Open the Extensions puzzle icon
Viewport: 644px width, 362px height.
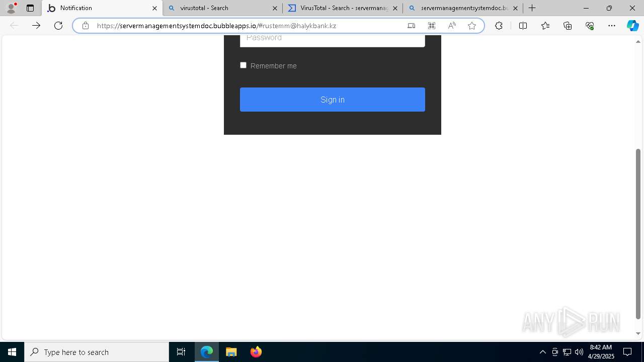[499, 26]
